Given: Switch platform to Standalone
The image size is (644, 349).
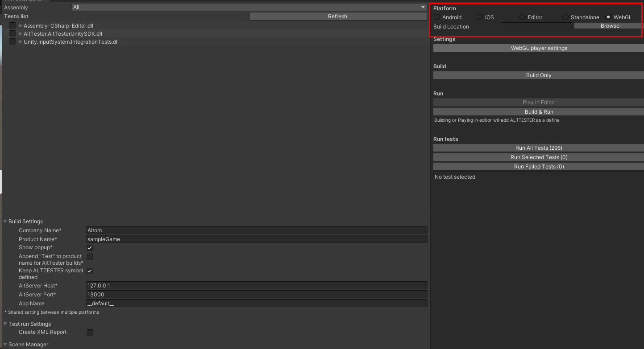Looking at the screenshot, I should pos(565,17).
